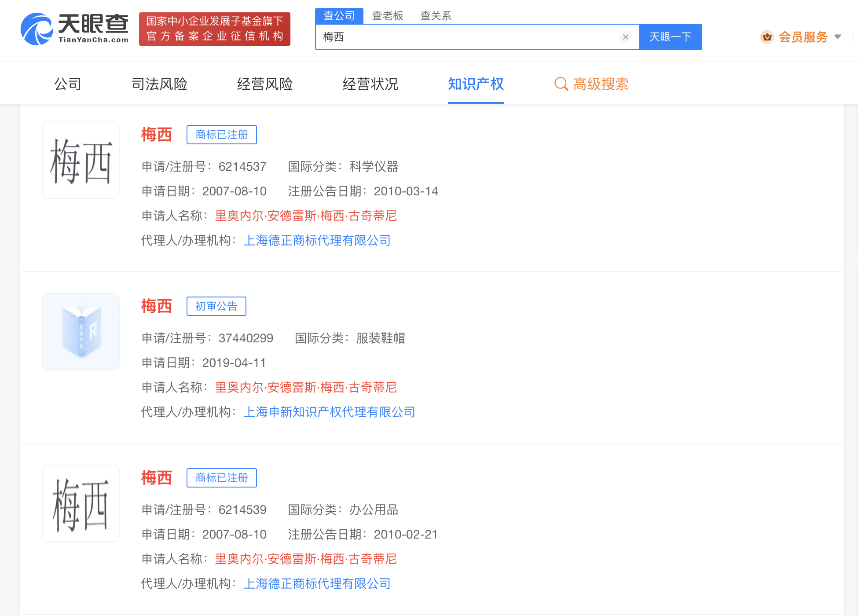Click the 国际分类 服装鞋帽 text
The image size is (858, 616).
click(350, 338)
